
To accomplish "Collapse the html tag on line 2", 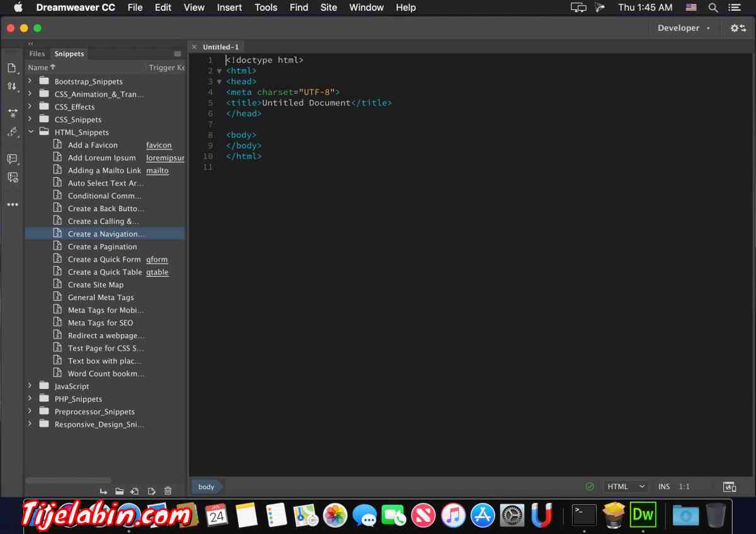I will (x=219, y=71).
